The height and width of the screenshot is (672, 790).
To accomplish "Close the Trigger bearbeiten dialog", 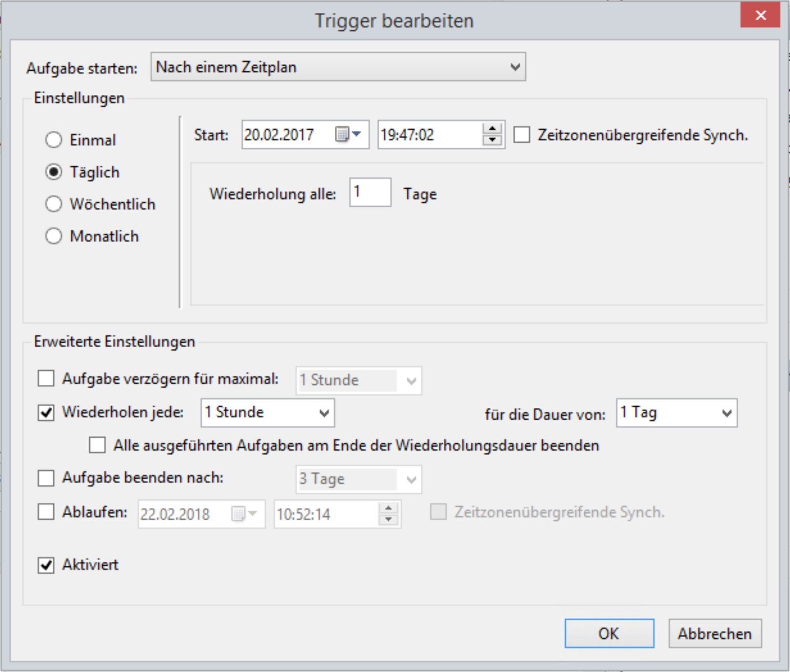I will [760, 15].
